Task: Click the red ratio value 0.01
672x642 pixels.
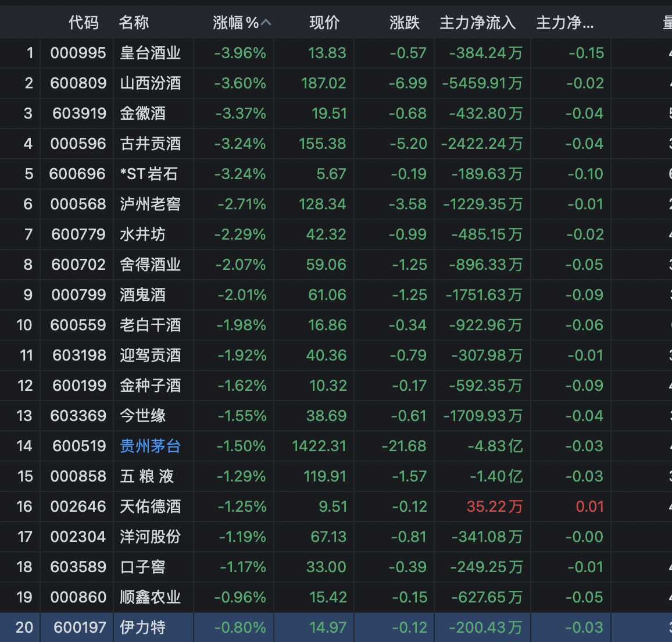Action: point(589,507)
